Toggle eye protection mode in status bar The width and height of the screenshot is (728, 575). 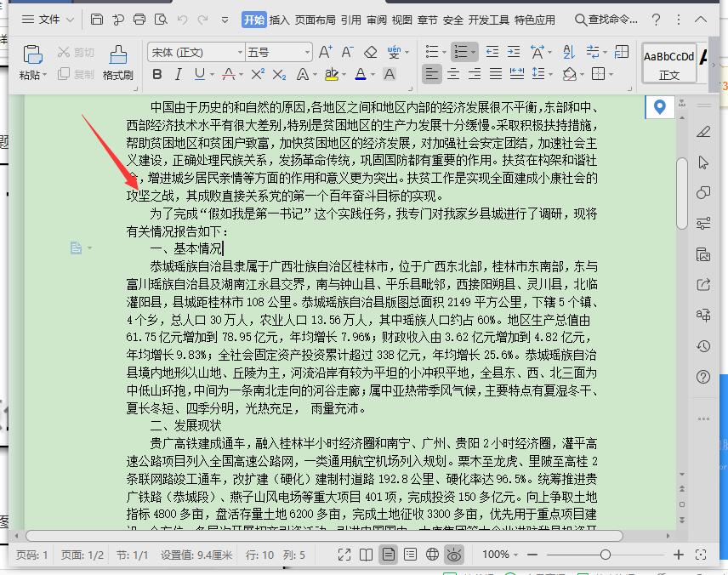pyautogui.click(x=454, y=554)
